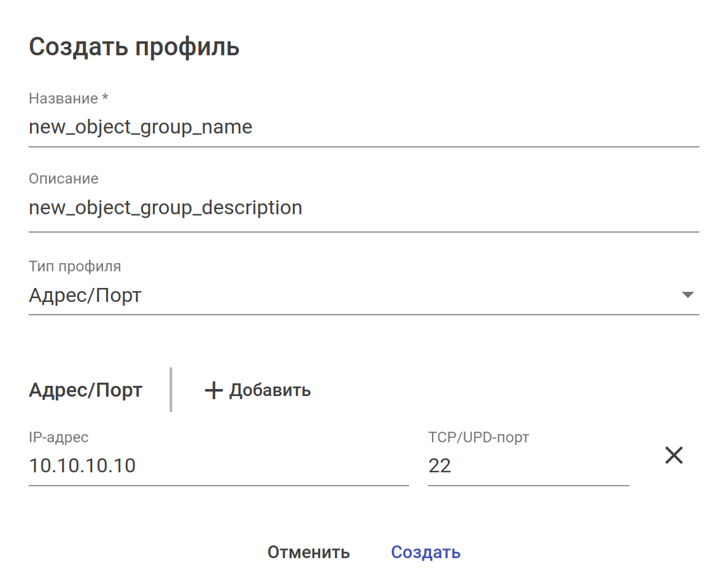This screenshot has height=588, width=728.
Task: Expand the Тип профиля dropdown arrow
Action: 687,295
